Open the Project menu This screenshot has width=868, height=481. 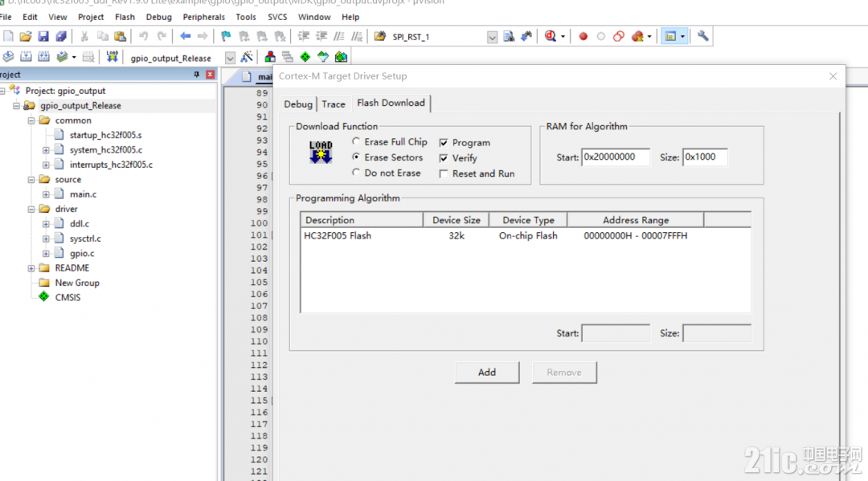click(x=91, y=17)
